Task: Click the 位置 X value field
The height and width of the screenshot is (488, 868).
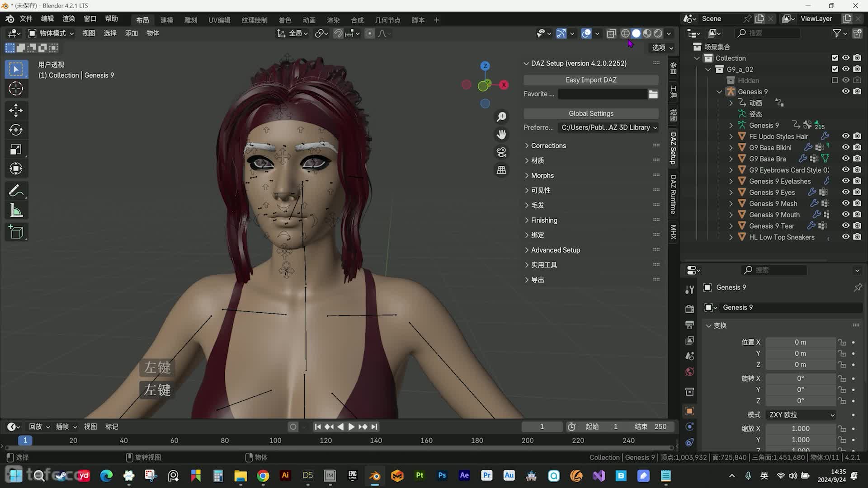Action: [x=800, y=343]
